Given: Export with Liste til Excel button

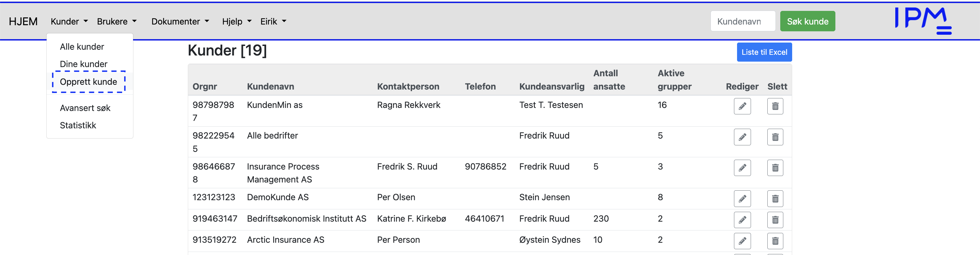Looking at the screenshot, I should pos(764,52).
